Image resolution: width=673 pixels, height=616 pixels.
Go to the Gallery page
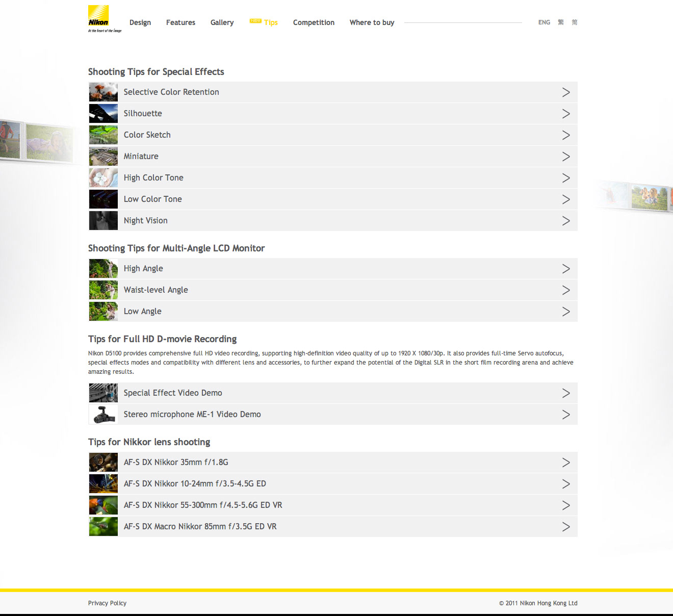tap(222, 22)
